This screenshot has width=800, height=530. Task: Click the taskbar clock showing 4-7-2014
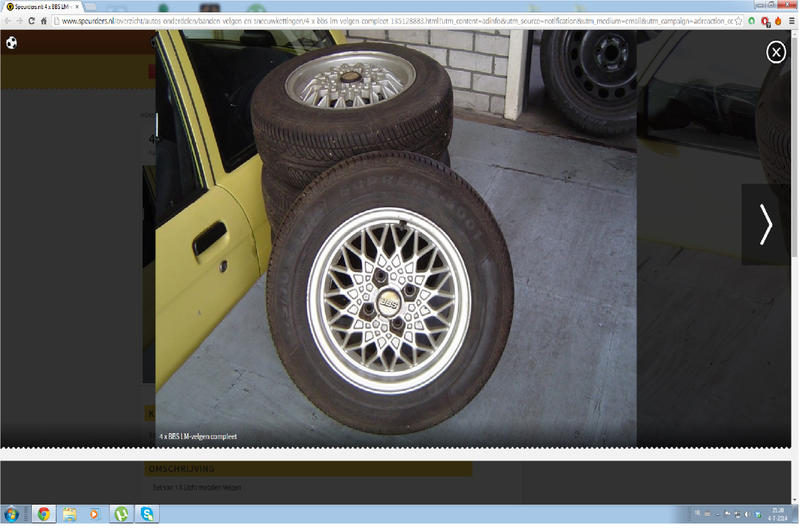[x=778, y=514]
